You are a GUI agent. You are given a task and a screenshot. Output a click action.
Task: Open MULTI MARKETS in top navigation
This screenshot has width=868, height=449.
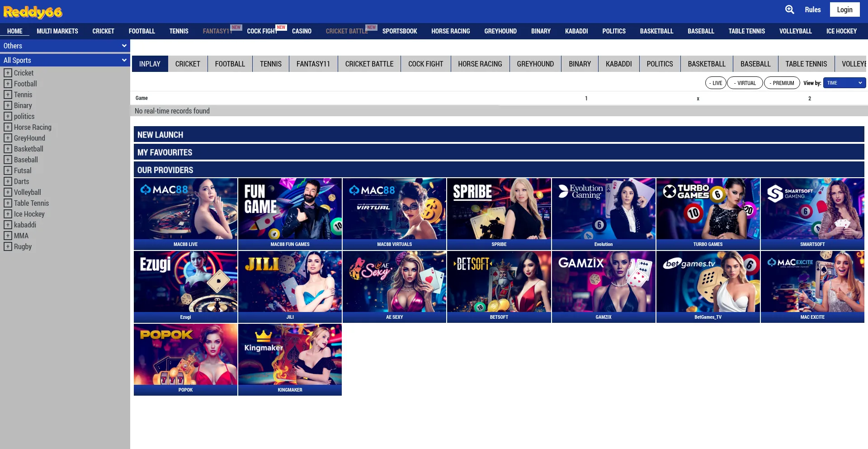(x=57, y=31)
